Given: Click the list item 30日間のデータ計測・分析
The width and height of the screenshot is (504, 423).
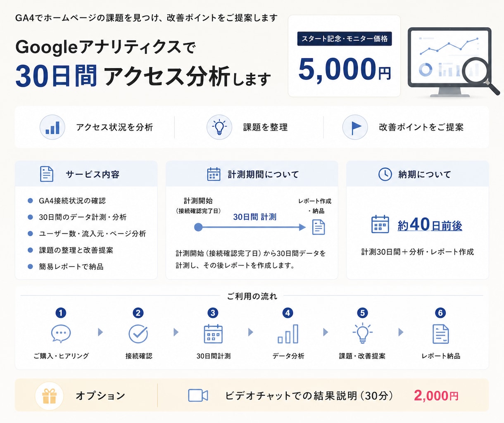Looking at the screenshot, I should (x=83, y=217).
